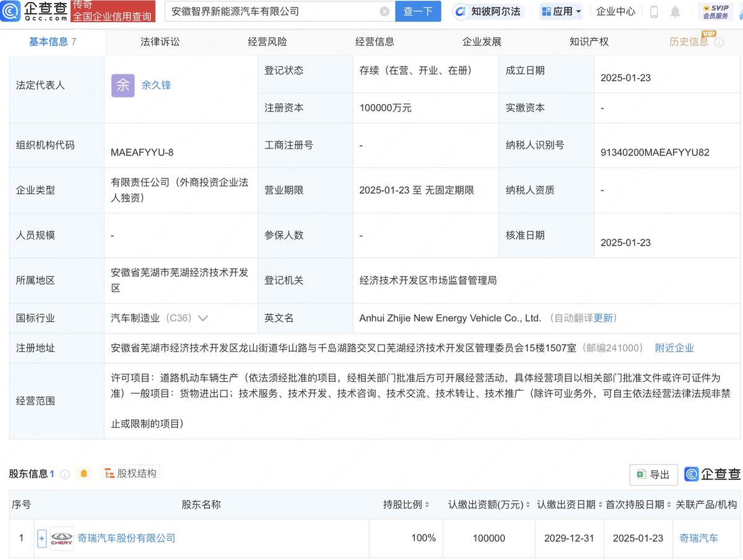Viewport: 743px width, 560px height.
Task: Click the Chery logo thumbnail in shareholder row
Action: 61,538
